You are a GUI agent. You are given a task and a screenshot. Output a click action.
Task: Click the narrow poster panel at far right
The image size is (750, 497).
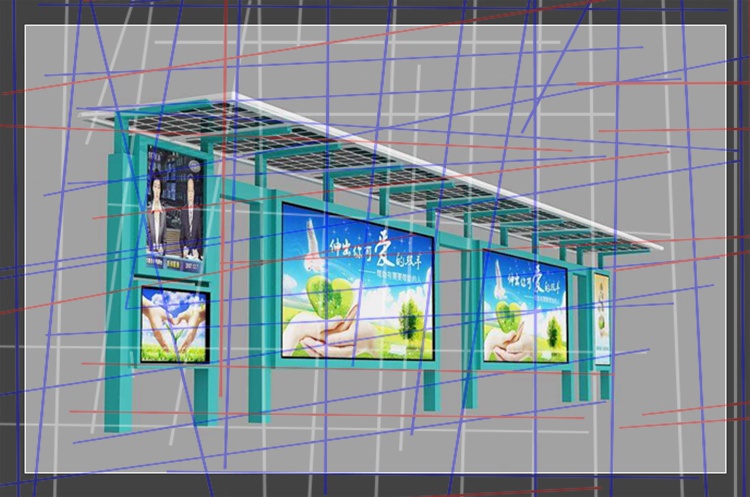[x=602, y=318]
